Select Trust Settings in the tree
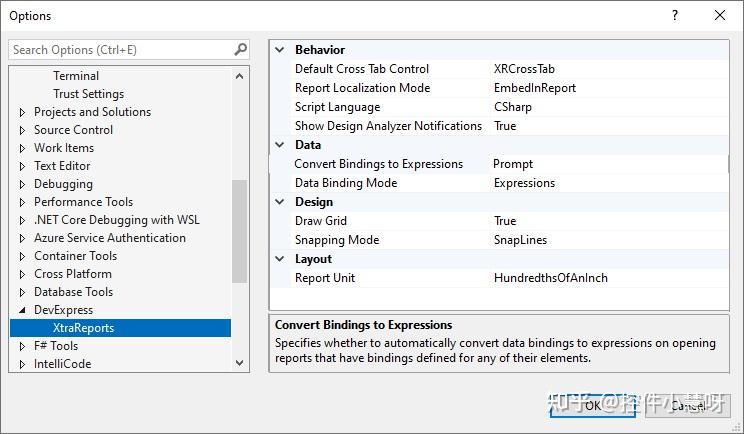The height and width of the screenshot is (434, 744). [89, 94]
